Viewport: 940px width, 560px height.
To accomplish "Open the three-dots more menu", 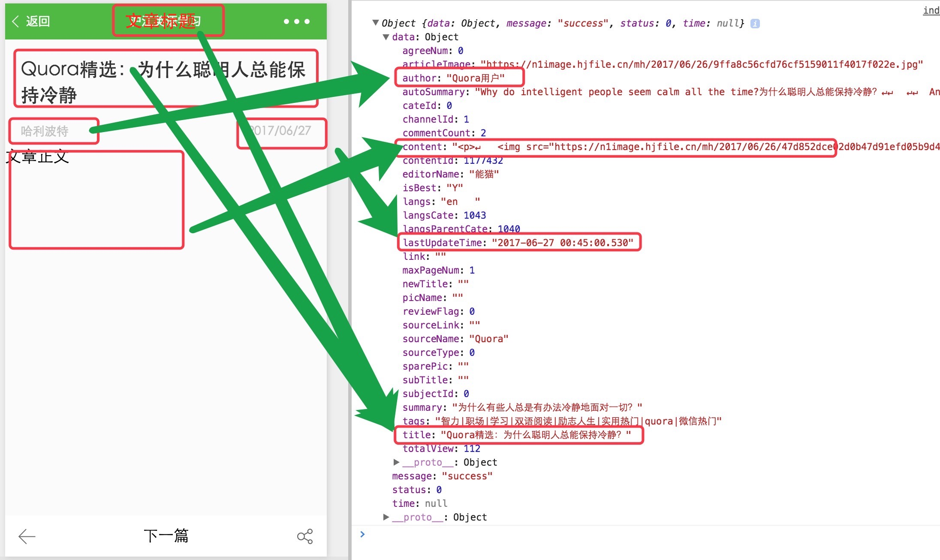I will (x=296, y=21).
